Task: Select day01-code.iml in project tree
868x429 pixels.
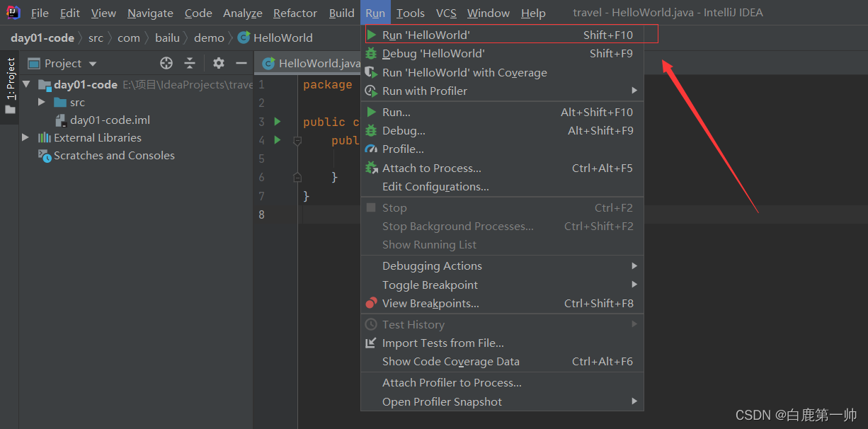Action: [x=110, y=120]
